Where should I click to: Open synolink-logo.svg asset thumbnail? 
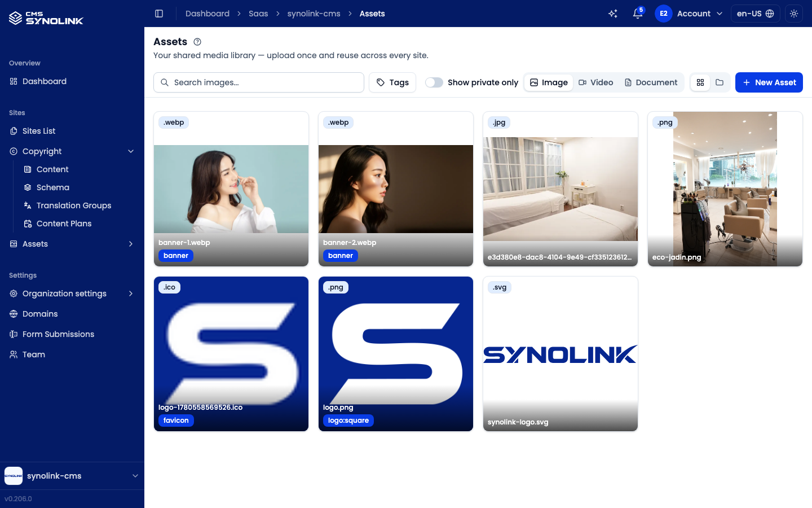coord(561,354)
